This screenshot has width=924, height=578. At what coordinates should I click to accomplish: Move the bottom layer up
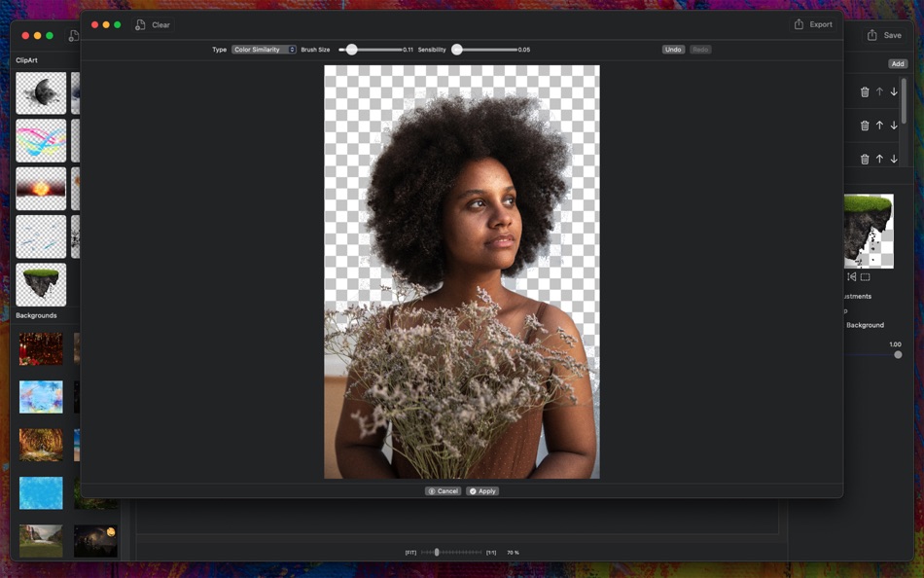pos(879,160)
